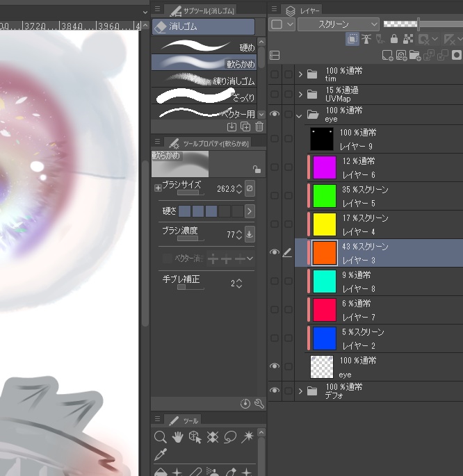
Task: Click the create layer mask icon
Action: 457,56
